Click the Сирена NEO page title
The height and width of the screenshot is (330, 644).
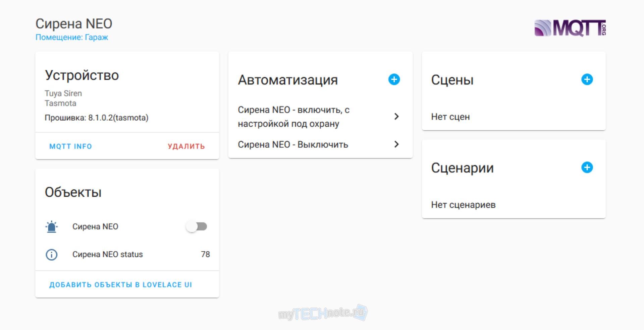point(74,24)
